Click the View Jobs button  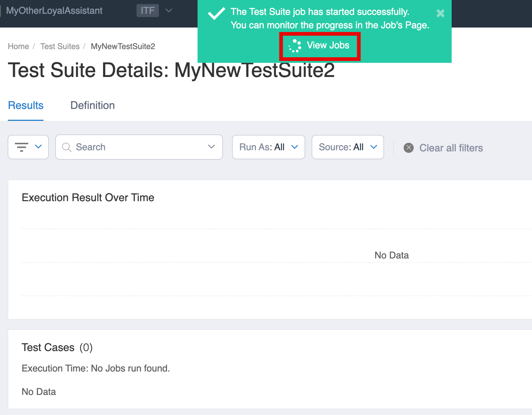(x=327, y=45)
